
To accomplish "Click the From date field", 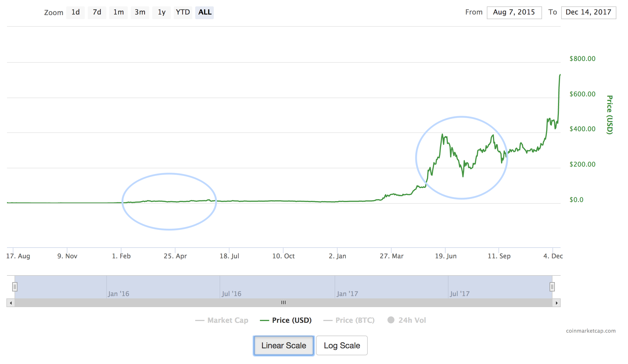I will tap(514, 12).
